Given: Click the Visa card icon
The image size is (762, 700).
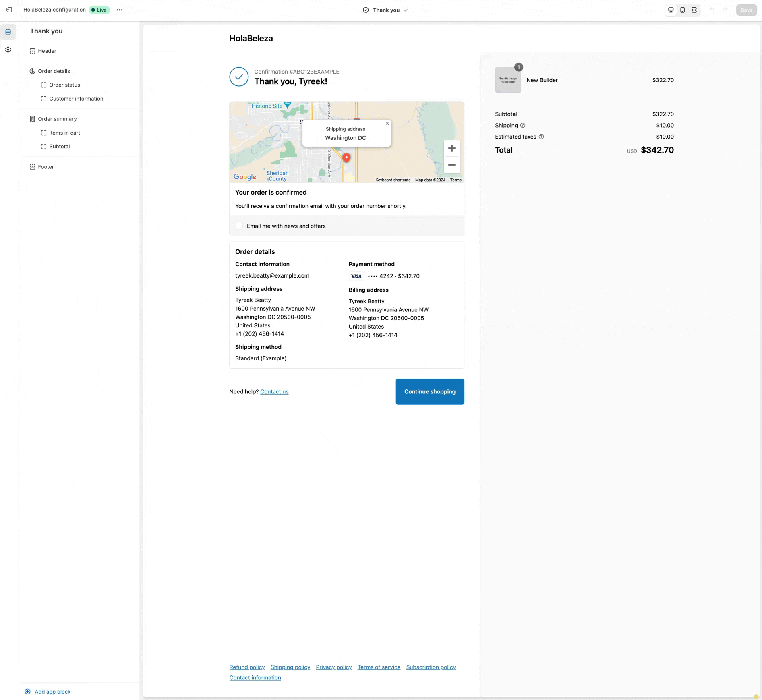Looking at the screenshot, I should click(x=356, y=276).
